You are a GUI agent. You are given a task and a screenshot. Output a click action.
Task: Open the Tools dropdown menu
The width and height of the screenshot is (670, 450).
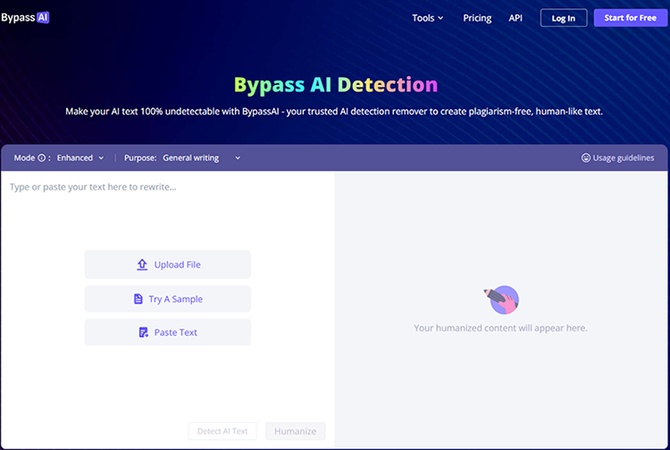(427, 18)
